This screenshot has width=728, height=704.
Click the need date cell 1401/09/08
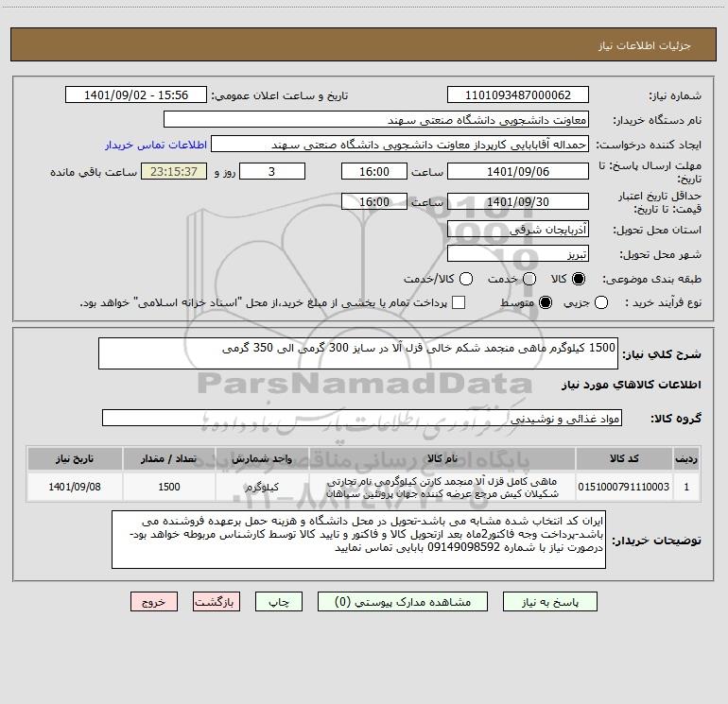[x=75, y=487]
